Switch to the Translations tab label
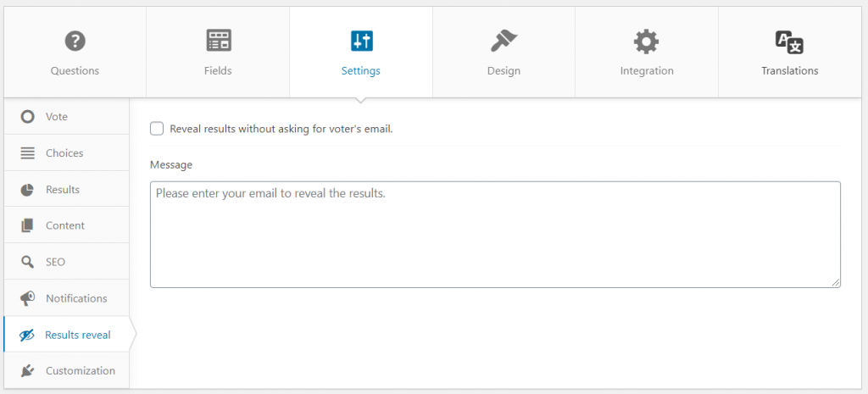This screenshot has width=868, height=394. coord(789,71)
